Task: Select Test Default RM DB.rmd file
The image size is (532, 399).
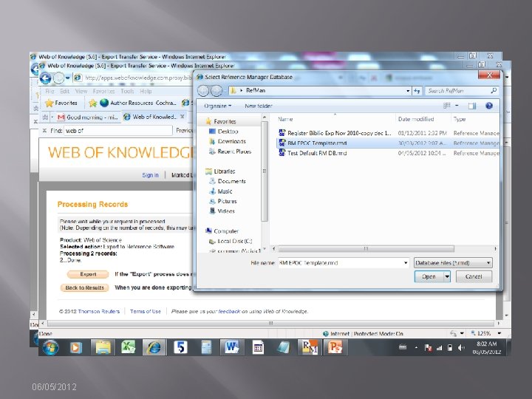Action: click(x=388, y=153)
